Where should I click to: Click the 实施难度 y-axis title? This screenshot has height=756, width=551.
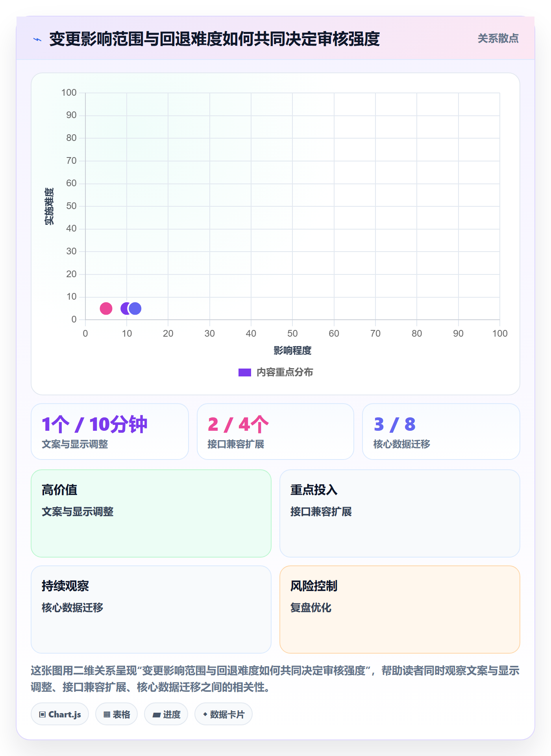coord(49,206)
